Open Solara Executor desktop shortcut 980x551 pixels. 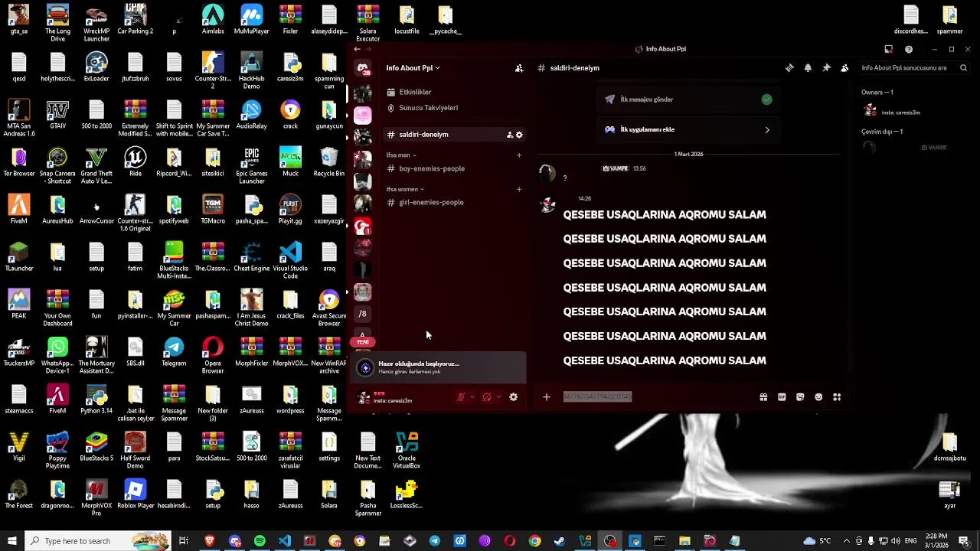click(367, 22)
